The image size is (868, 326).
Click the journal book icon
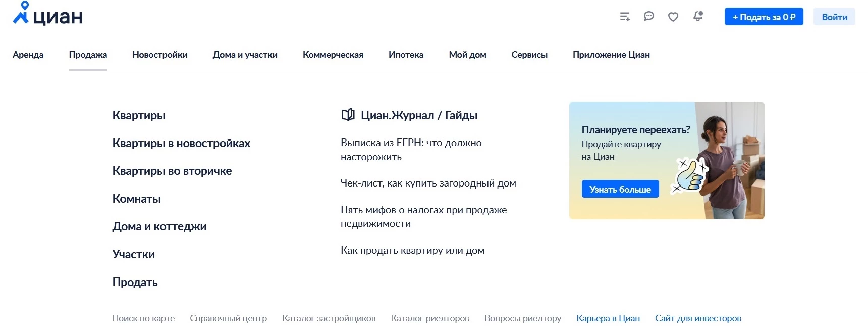click(348, 115)
